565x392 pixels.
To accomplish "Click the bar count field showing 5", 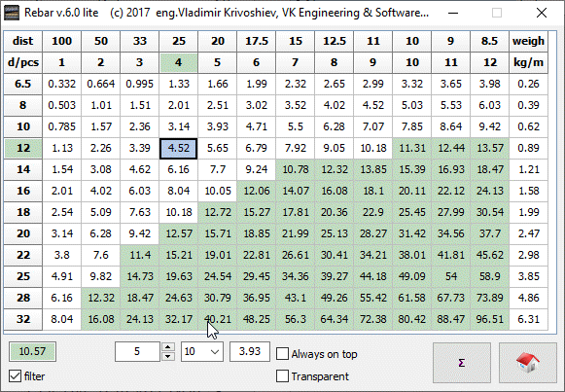I will point(137,352).
